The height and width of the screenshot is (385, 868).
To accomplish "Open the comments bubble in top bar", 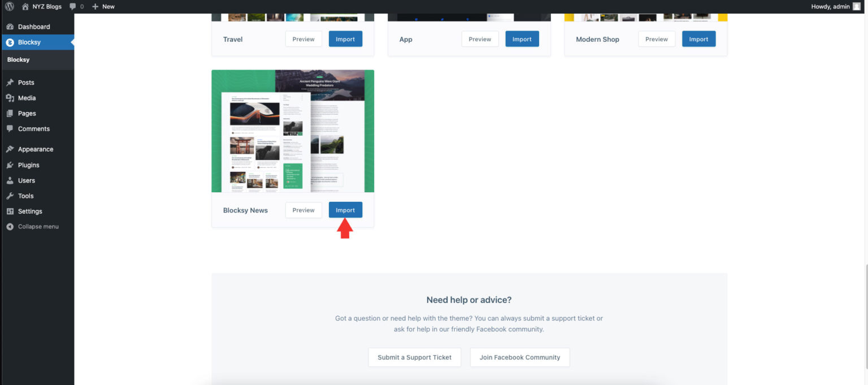I will click(73, 6).
